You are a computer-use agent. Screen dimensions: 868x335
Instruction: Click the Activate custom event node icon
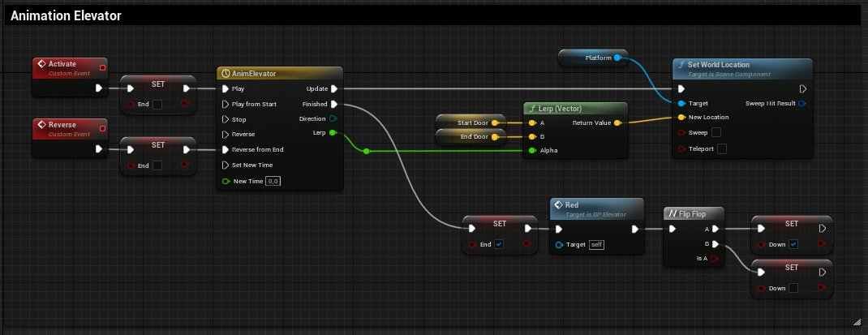point(41,64)
